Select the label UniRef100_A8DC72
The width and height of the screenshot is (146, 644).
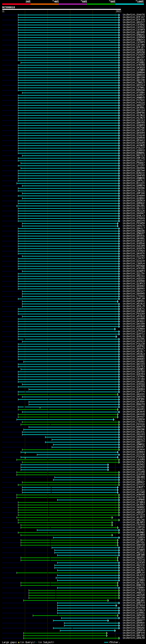click(134, 593)
